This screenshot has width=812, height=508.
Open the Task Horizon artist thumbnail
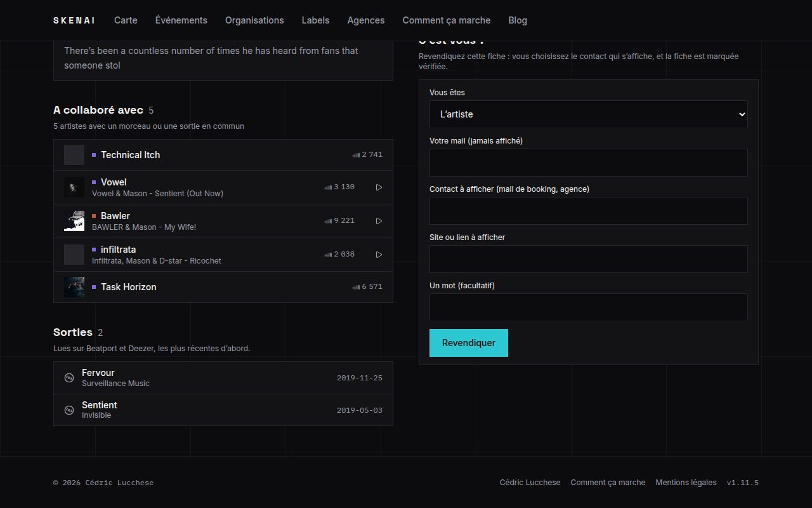click(x=74, y=287)
